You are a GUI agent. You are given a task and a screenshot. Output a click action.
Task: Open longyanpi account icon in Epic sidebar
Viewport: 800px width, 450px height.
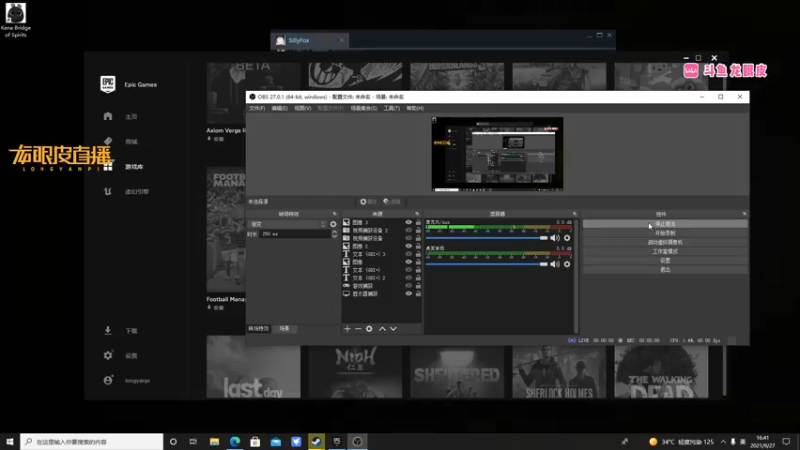click(x=108, y=380)
